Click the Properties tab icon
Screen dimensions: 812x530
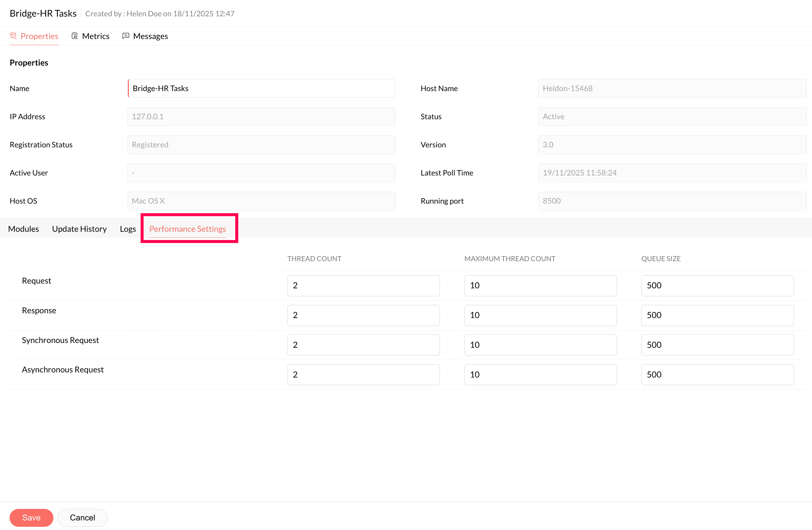tap(13, 36)
